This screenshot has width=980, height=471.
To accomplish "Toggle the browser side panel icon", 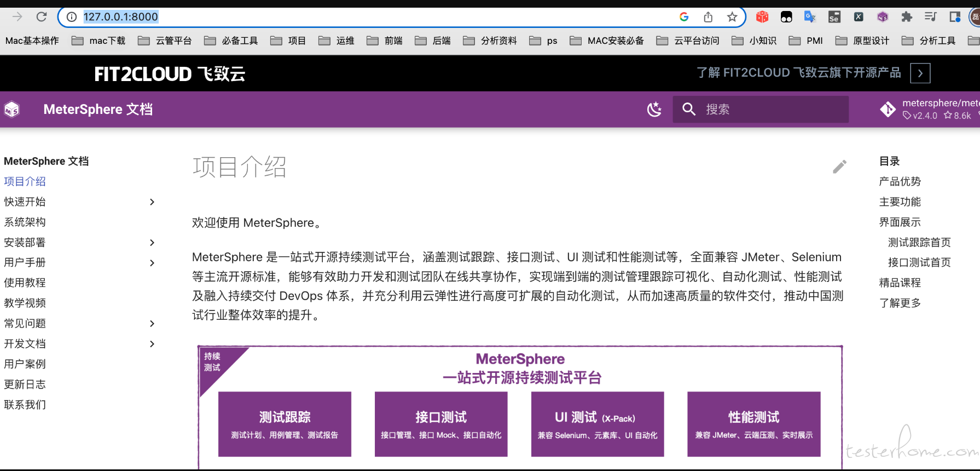I will (955, 17).
